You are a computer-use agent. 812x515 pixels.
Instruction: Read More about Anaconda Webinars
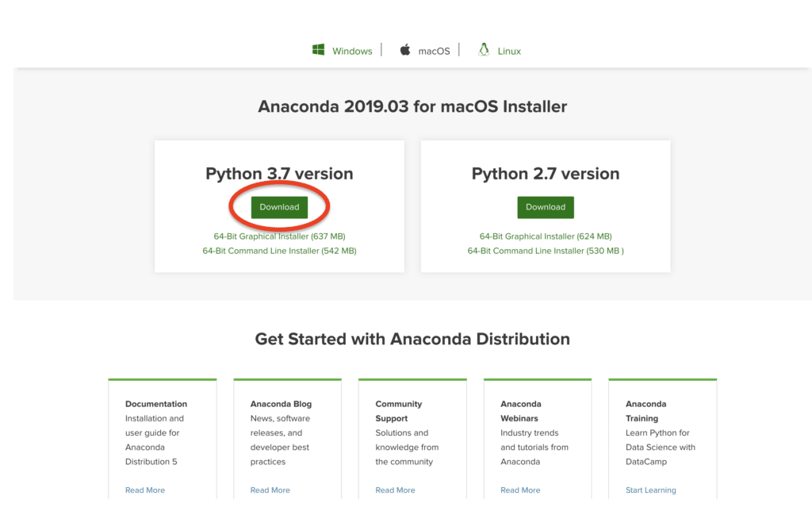[519, 490]
